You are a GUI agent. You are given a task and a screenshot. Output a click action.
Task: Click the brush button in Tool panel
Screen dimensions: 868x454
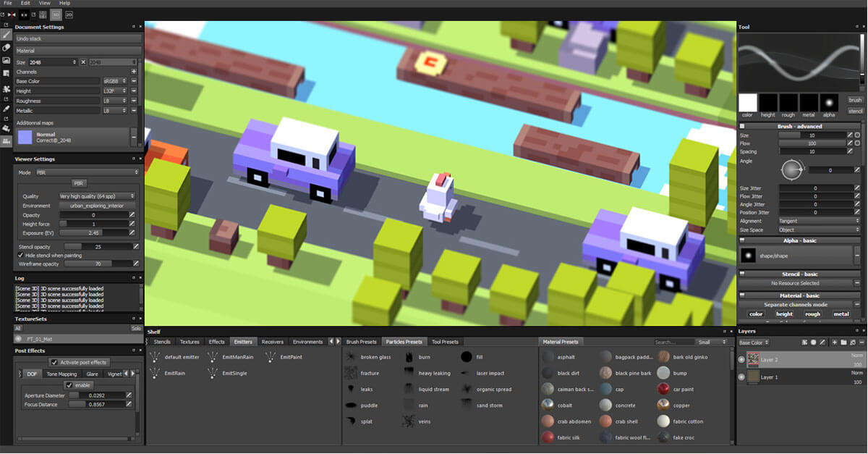(x=856, y=100)
